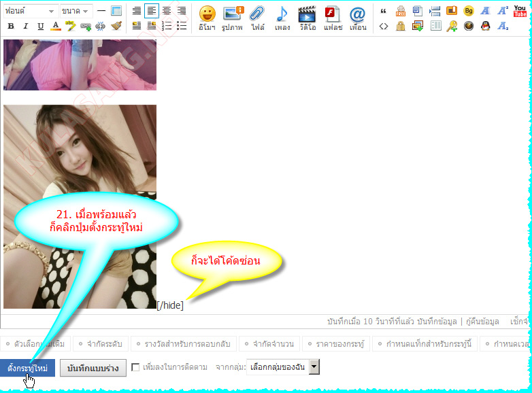Screen dimensions: 532x393
Task: Open the emoticon (อิโมฯ) picker
Action: click(207, 18)
